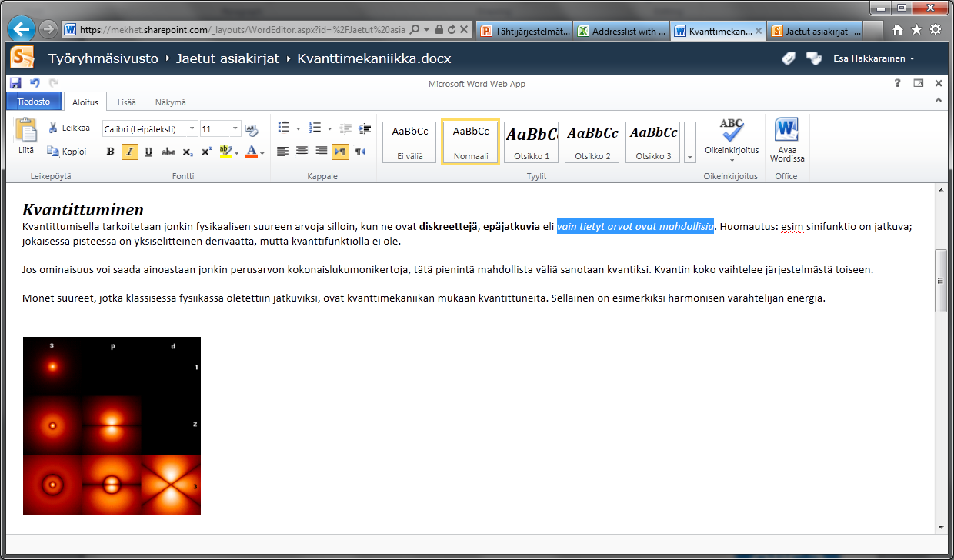Viewport: 954px width, 560px height.
Task: Open the font color dropdown arrow
Action: coord(262,152)
